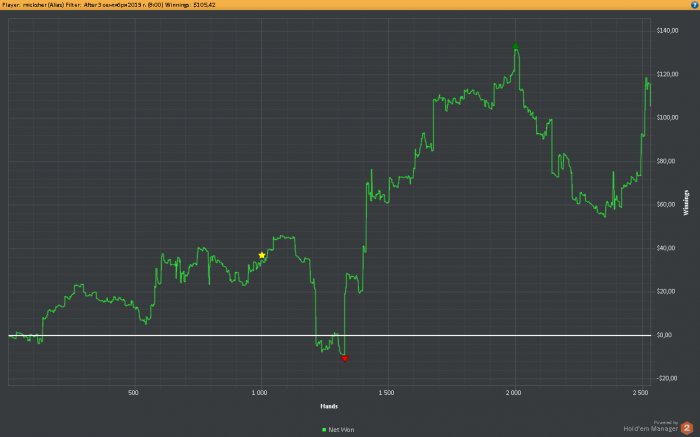This screenshot has width=700, height=437.
Task: Click the blue help icon in title bar
Action: (695, 4)
